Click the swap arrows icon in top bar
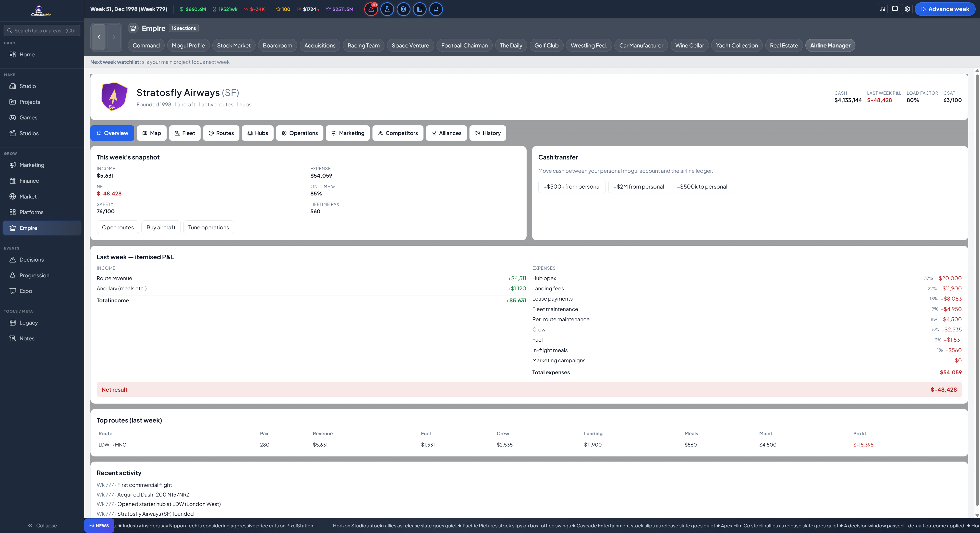Screen dimensions: 980x533 436,9
